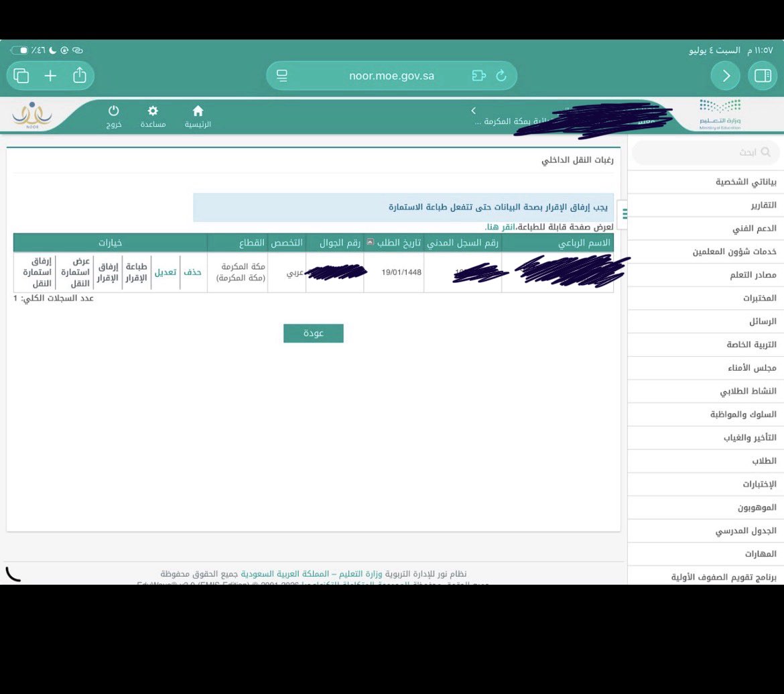Screen dimensions: 784x694
Task: Click the الاسم الرباعي column header
Action: 584,243
